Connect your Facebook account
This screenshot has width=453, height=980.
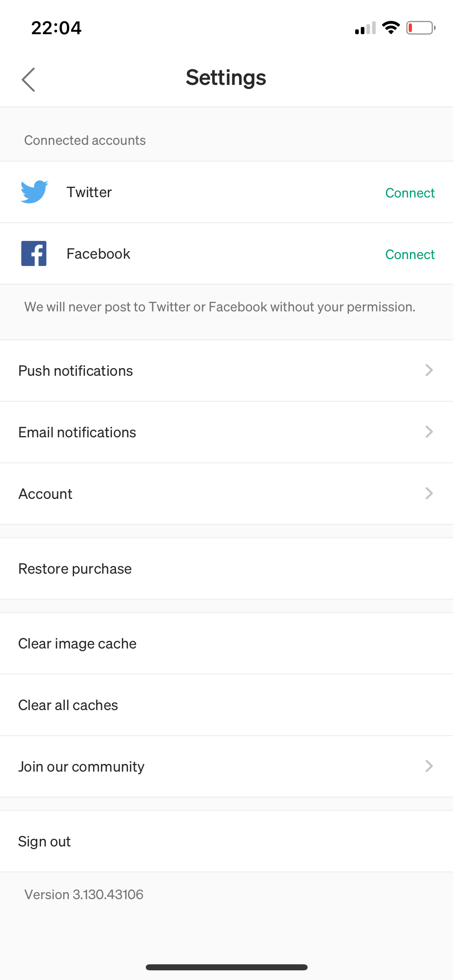410,255
